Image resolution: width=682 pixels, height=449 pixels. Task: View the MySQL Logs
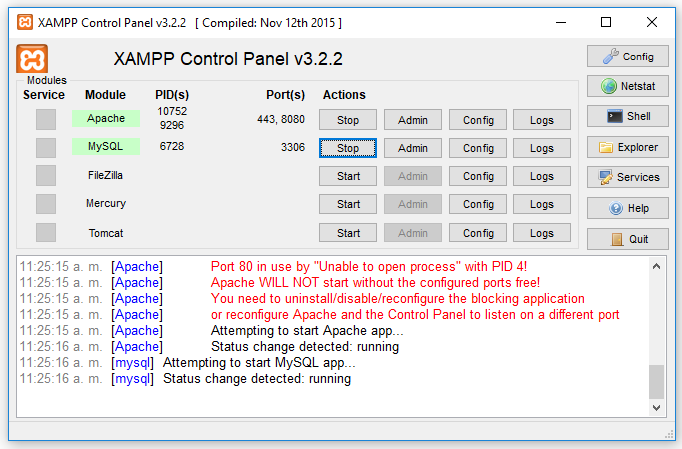542,148
